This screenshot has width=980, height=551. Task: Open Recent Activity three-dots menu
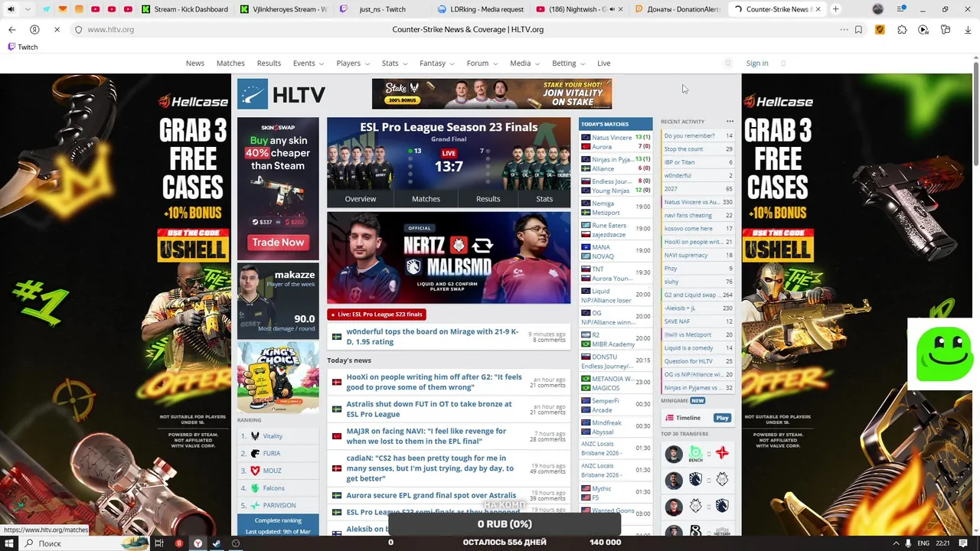[x=730, y=121]
